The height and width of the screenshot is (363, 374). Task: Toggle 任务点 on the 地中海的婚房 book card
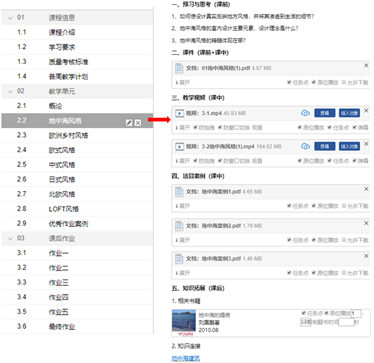(x=304, y=313)
